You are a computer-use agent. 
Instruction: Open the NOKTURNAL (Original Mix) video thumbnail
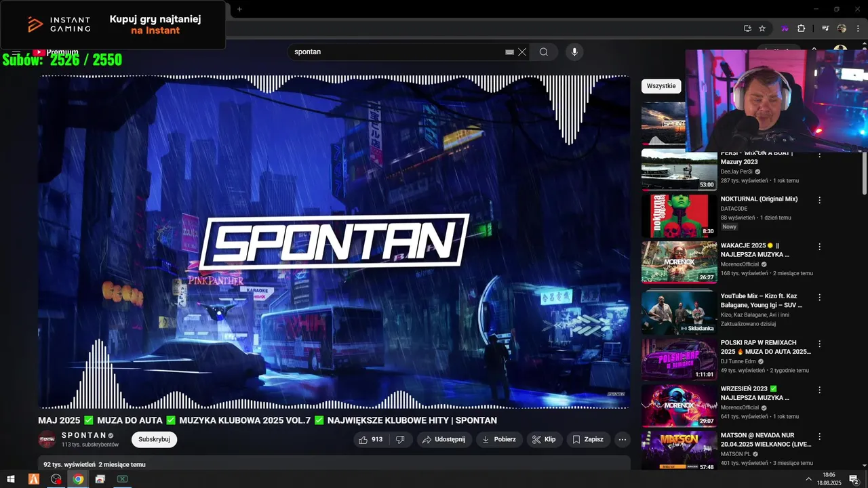click(679, 216)
